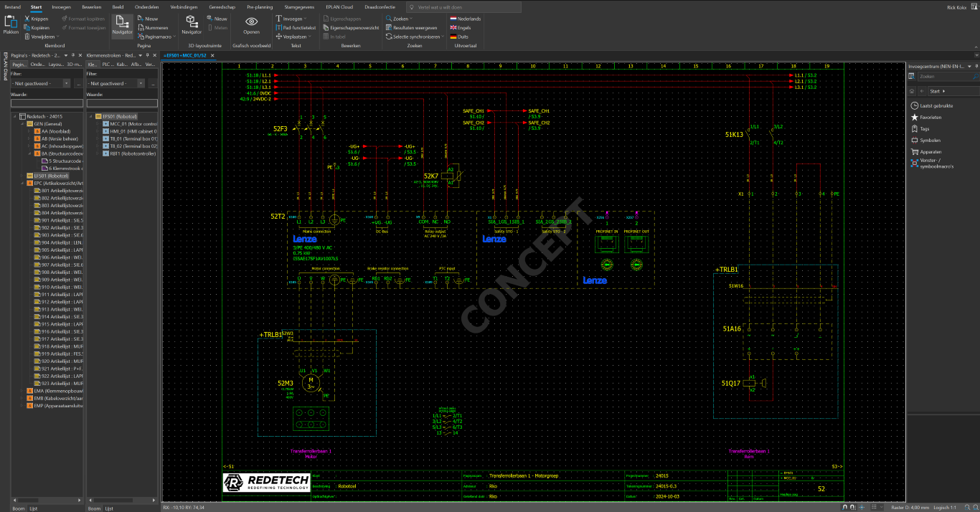Click the Klemmenstroken filter ellipsis button
This screenshot has height=512, width=980.
[153, 83]
